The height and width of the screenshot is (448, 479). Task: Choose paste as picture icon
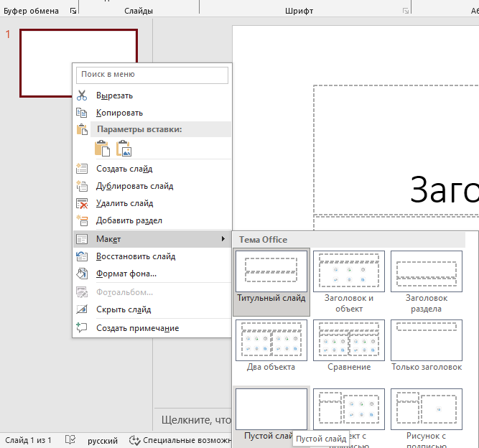pos(124,149)
